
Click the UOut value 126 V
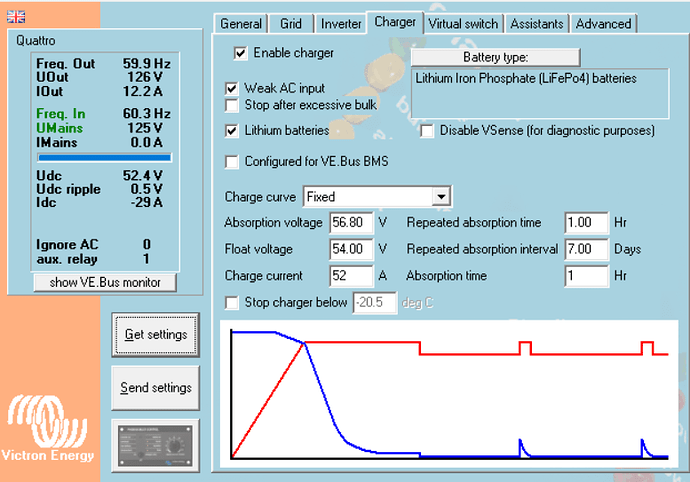click(x=145, y=77)
